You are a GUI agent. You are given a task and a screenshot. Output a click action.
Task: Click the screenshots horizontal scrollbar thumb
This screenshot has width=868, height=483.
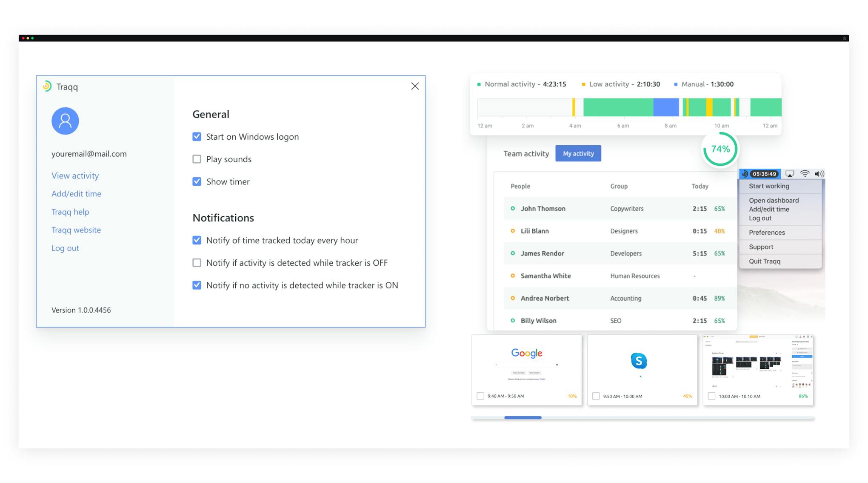click(523, 418)
